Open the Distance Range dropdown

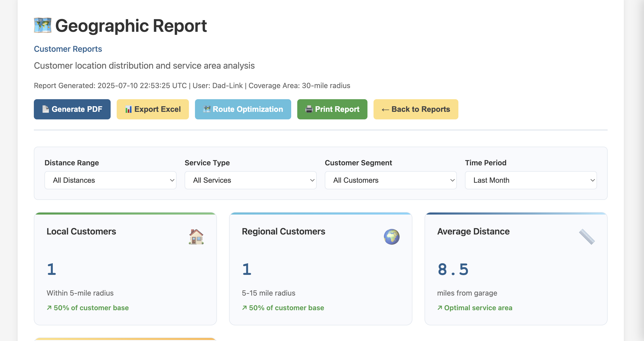[110, 180]
